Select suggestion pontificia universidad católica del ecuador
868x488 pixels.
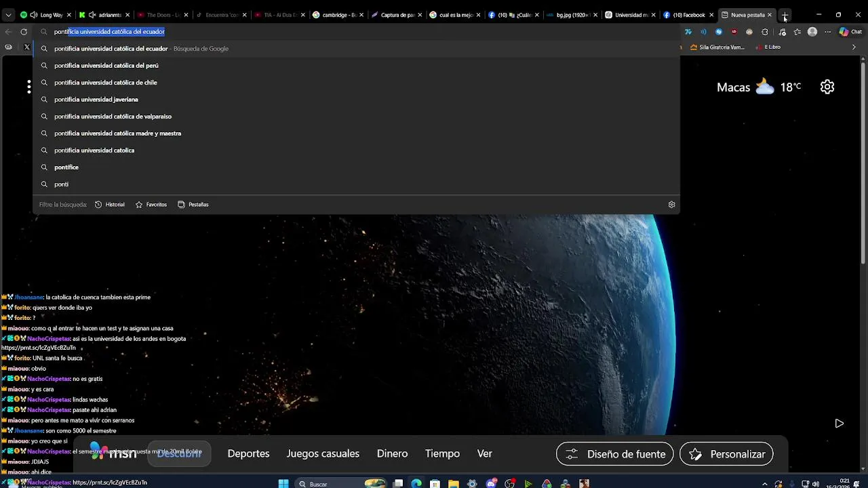point(356,49)
